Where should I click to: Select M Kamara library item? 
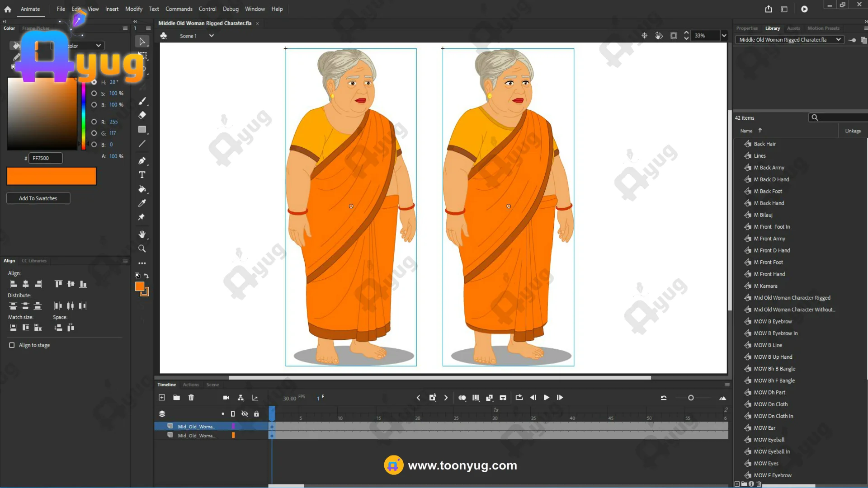click(765, 286)
